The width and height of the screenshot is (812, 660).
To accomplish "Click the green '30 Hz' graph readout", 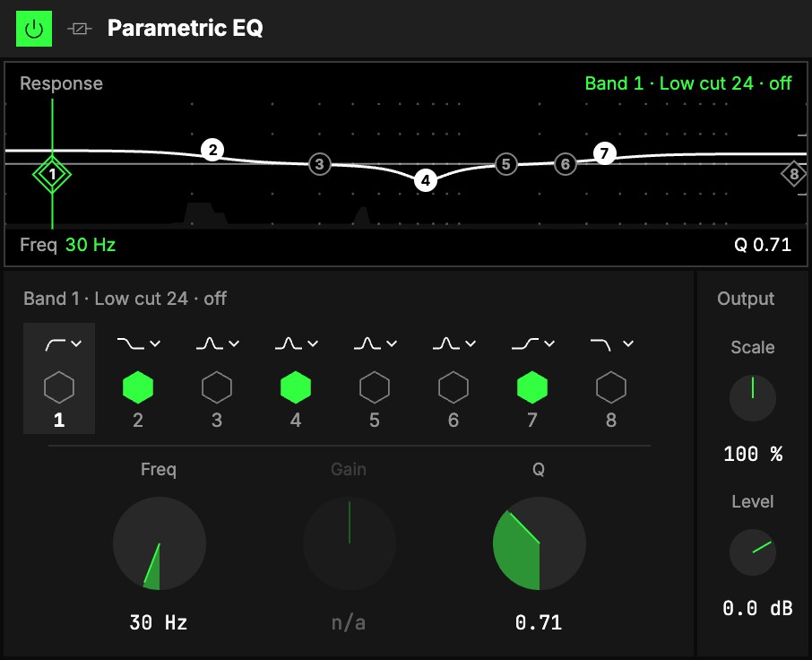I will click(x=91, y=245).
